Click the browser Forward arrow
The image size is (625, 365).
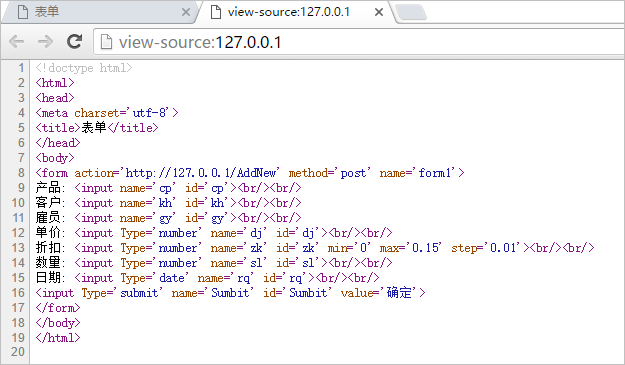[x=45, y=41]
